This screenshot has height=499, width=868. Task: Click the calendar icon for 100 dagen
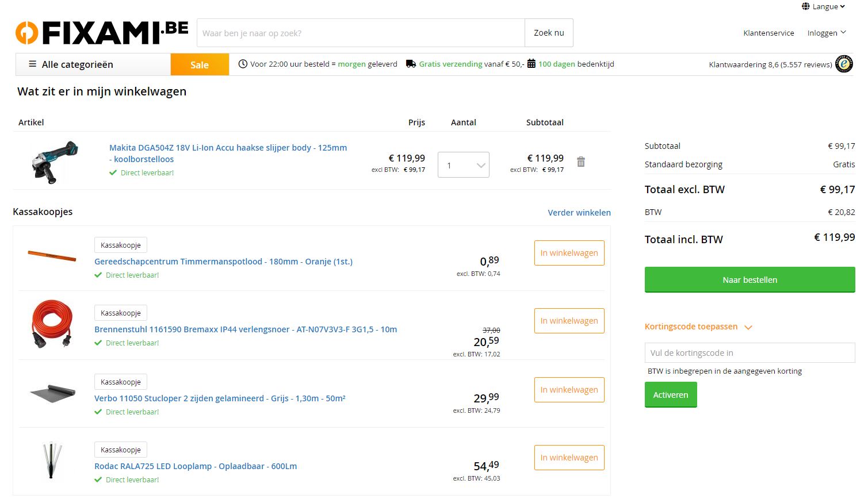click(531, 64)
